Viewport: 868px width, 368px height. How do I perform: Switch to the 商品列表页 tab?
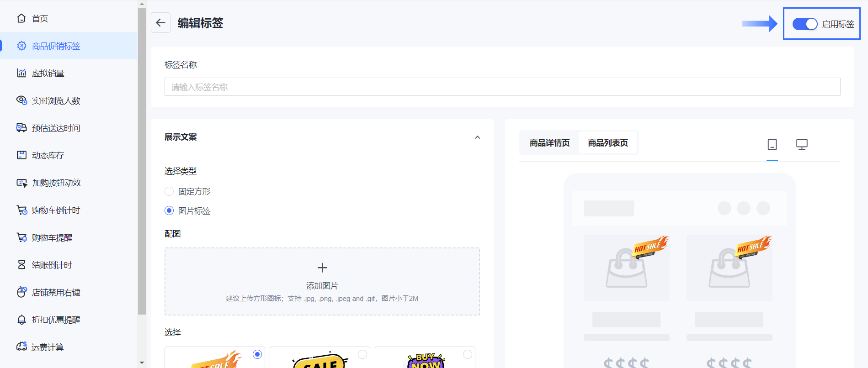(607, 143)
